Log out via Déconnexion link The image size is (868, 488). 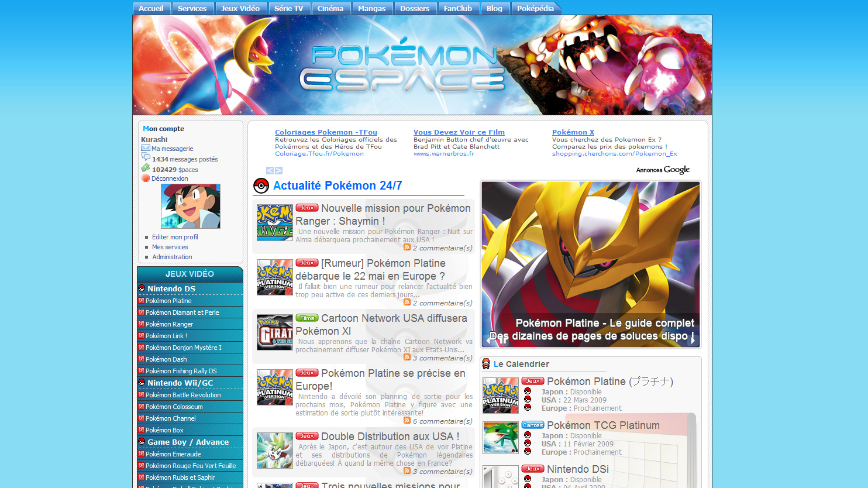170,178
